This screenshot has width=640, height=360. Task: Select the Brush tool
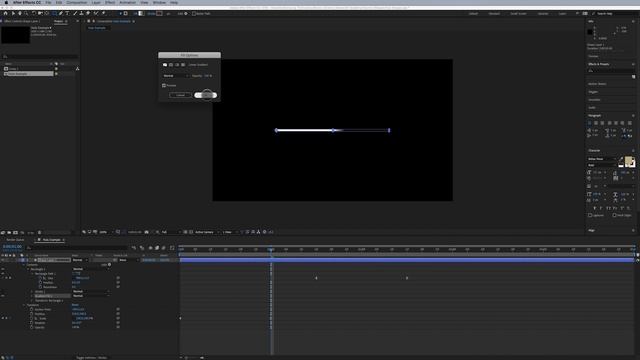point(75,13)
